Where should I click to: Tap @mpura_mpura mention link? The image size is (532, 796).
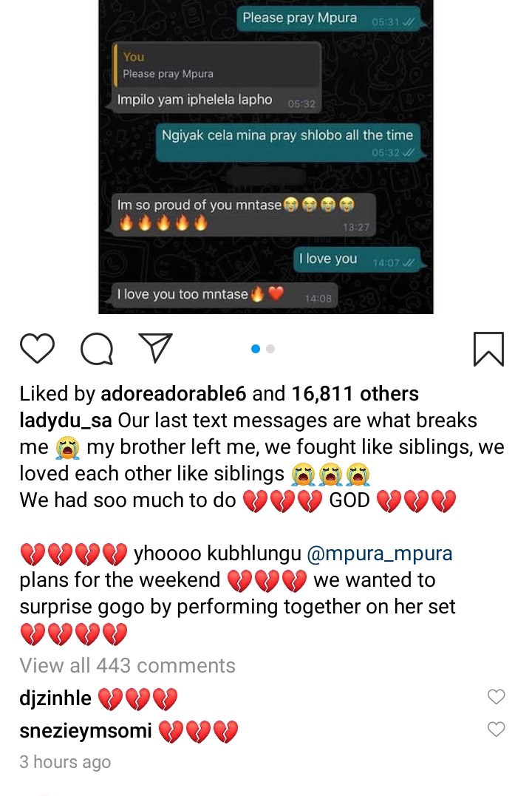(380, 554)
